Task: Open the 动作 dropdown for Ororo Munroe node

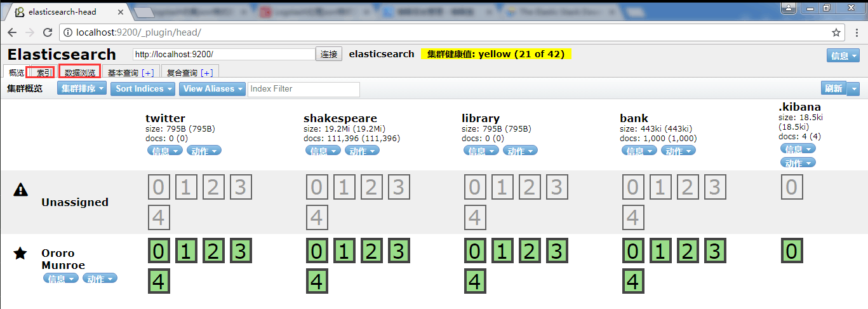Action: 101,278
